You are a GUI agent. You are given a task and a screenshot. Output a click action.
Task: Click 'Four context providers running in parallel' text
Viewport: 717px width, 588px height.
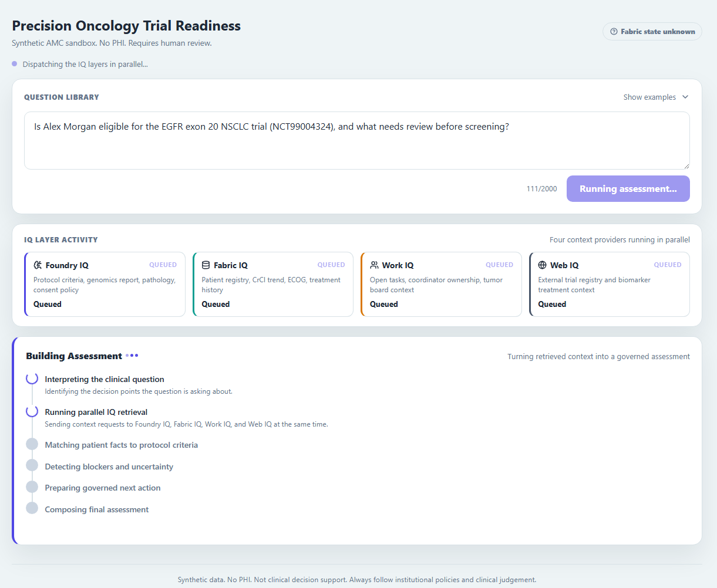[620, 240]
